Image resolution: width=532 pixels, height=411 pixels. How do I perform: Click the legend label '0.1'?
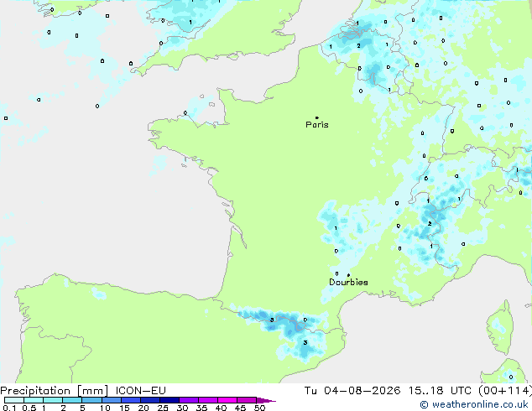tap(9, 408)
